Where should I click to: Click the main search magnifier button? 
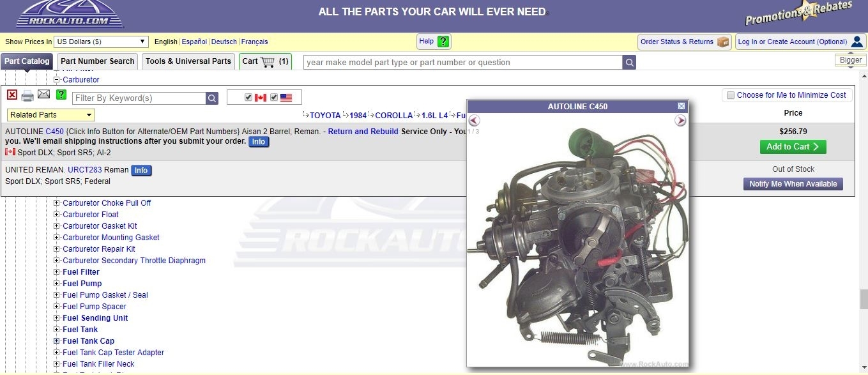point(630,62)
